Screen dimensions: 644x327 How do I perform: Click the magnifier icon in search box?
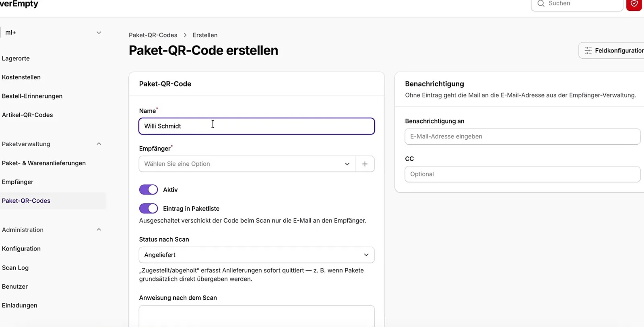coord(541,4)
